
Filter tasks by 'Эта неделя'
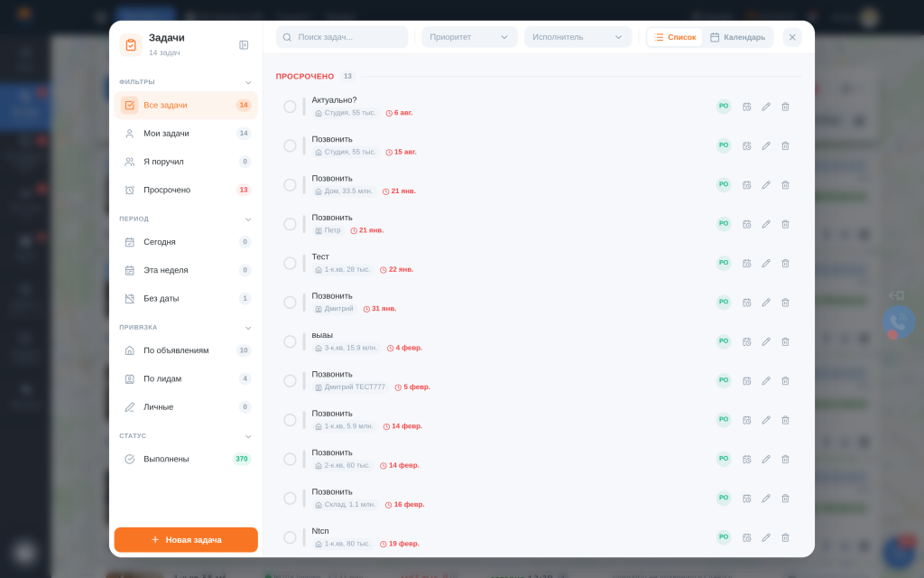click(186, 270)
